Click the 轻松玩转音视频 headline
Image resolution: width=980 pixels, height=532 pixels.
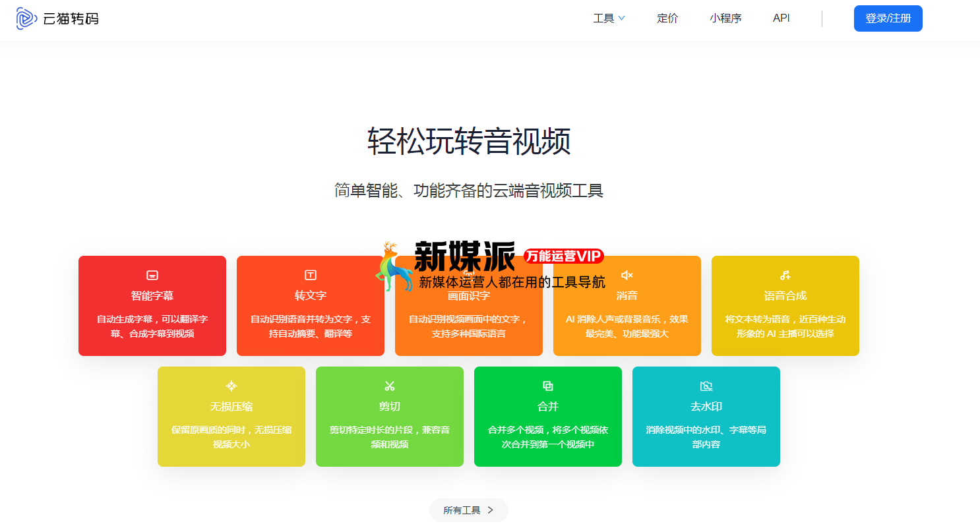pyautogui.click(x=469, y=141)
